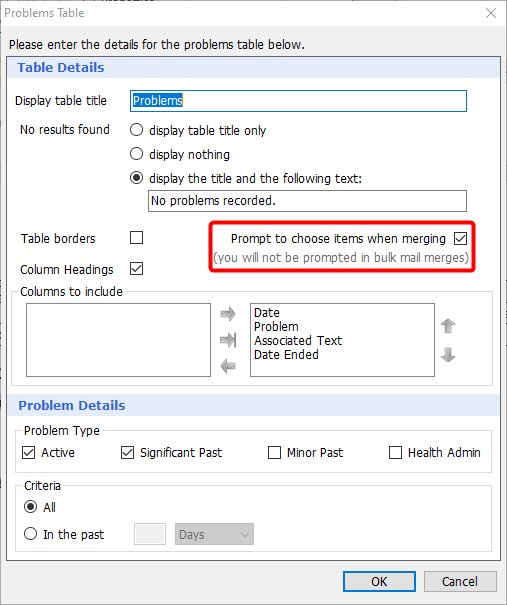Select Date Ended column entry
Viewport: 507px width, 605px height.
(286, 355)
